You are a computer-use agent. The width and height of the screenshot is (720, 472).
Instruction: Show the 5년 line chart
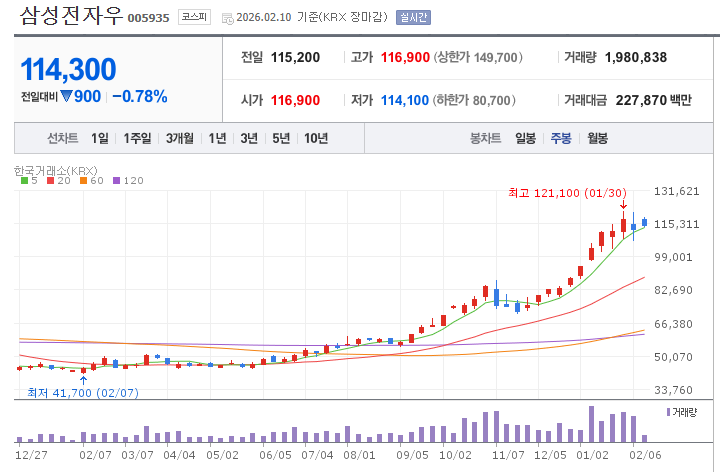pyautogui.click(x=281, y=138)
